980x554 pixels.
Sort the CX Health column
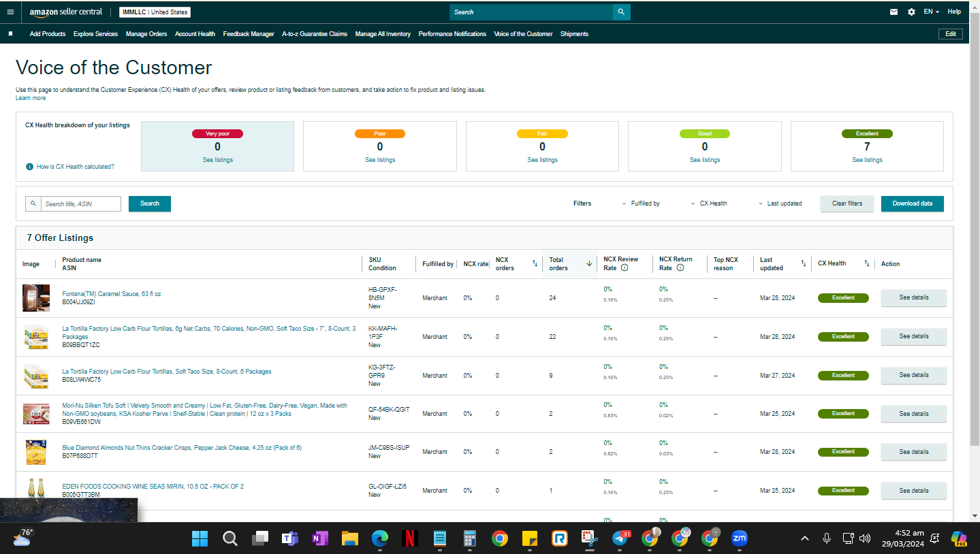(867, 263)
